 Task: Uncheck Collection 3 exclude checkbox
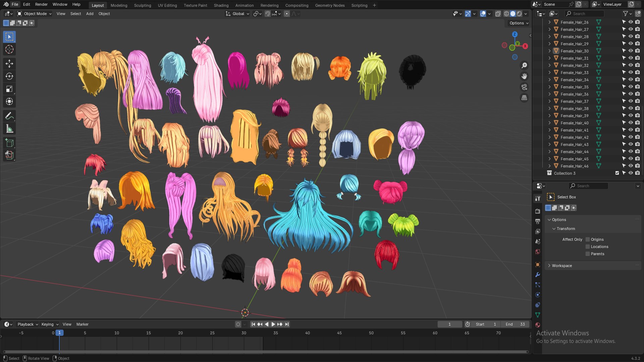617,173
